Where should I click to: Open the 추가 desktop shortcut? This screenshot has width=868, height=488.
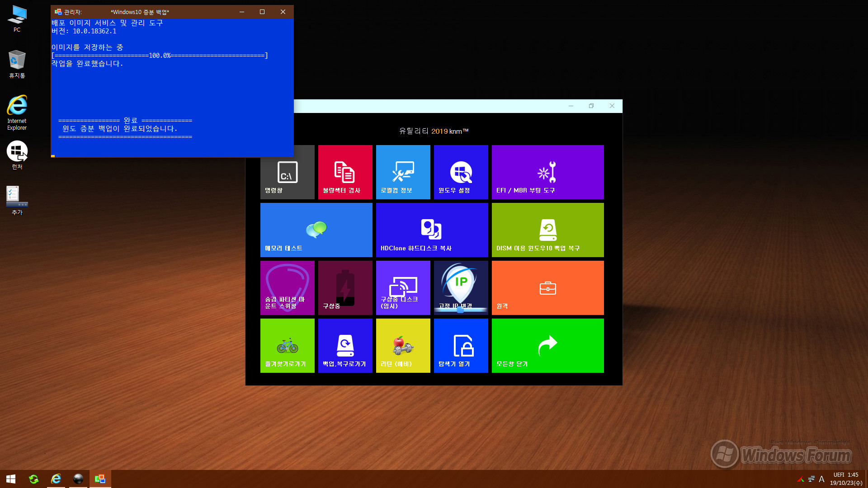coord(17,201)
